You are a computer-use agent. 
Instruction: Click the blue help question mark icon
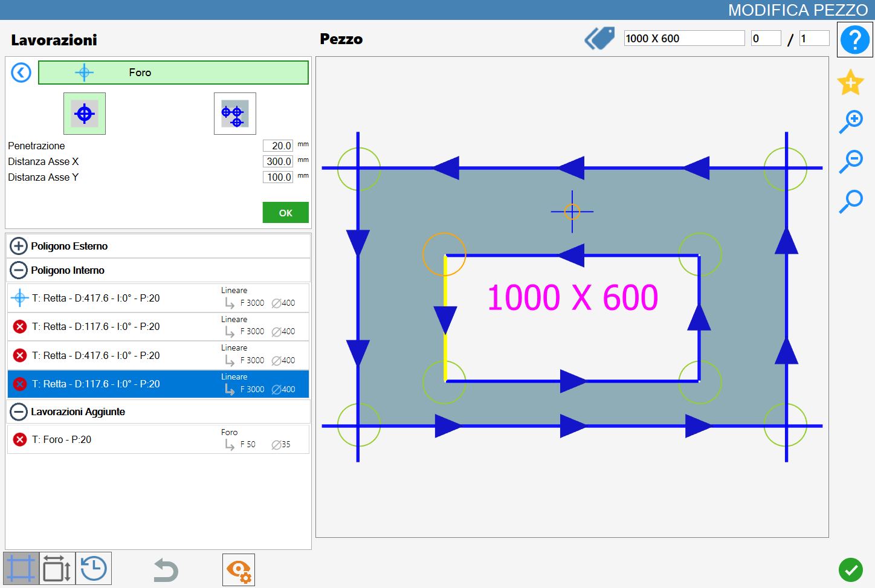(x=854, y=39)
